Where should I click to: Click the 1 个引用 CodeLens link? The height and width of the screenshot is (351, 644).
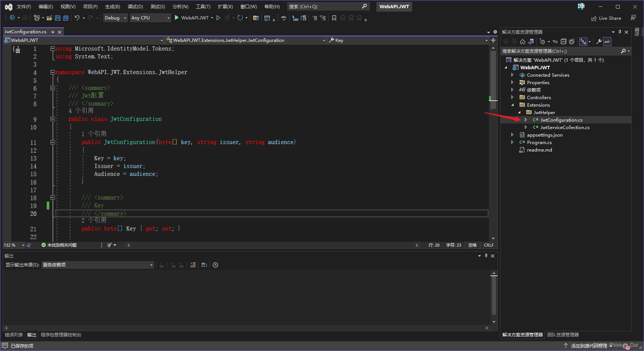tap(94, 134)
